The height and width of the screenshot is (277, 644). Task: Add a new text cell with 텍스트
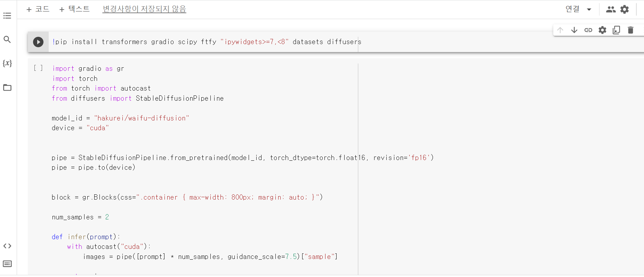click(74, 9)
